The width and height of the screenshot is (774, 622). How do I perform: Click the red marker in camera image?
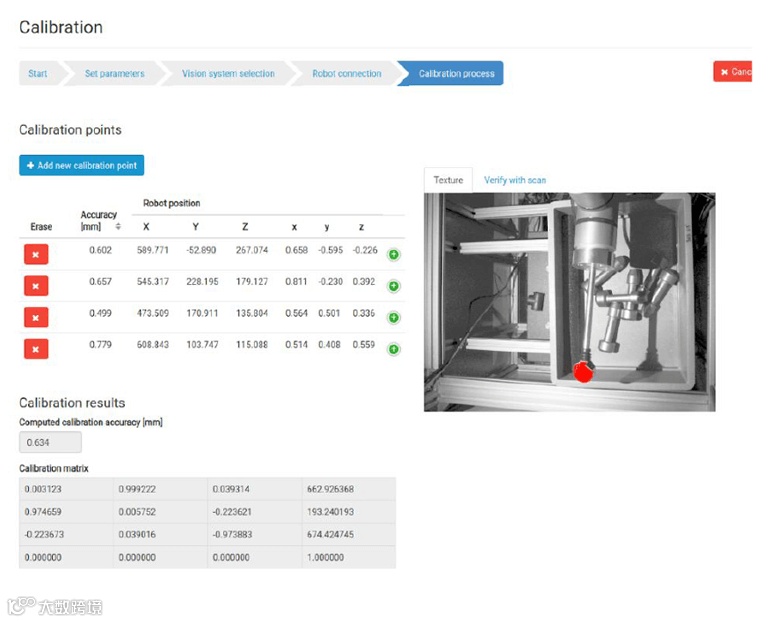click(x=583, y=371)
